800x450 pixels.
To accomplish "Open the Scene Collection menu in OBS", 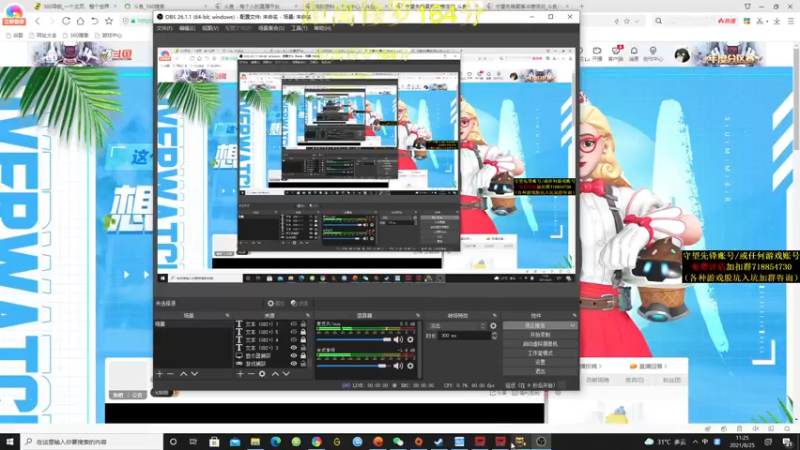I will [271, 28].
